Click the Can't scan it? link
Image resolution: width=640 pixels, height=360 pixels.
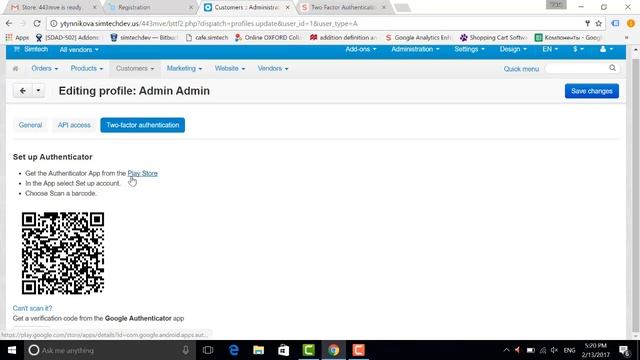(x=32, y=308)
